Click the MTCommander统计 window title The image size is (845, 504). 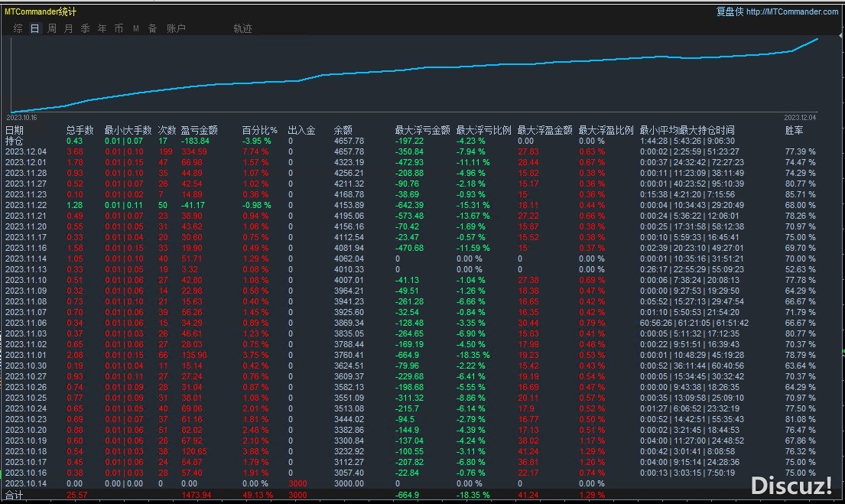click(41, 11)
